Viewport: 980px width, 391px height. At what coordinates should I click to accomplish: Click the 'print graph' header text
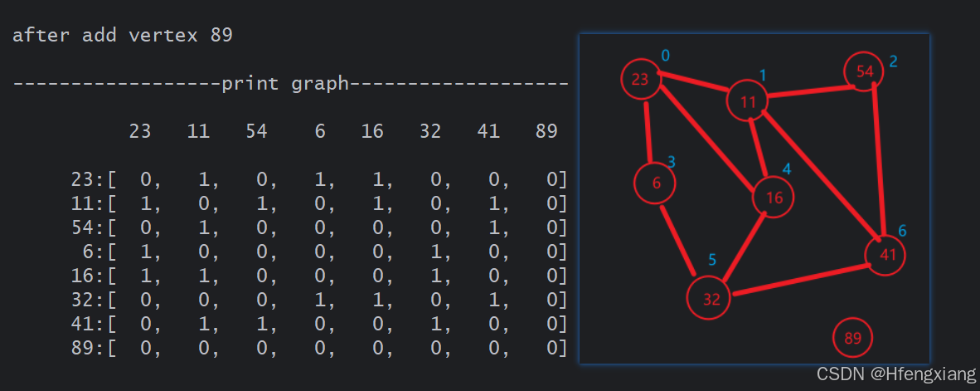pyautogui.click(x=285, y=84)
